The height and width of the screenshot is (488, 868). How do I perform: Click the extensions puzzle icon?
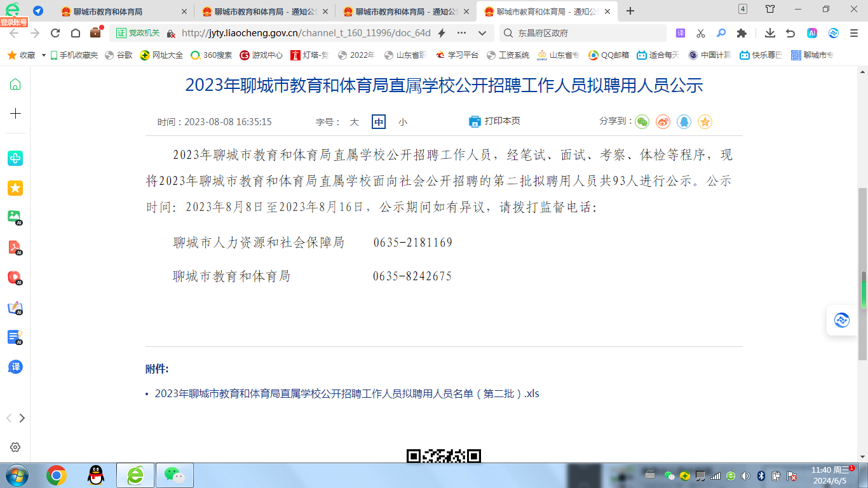click(741, 32)
